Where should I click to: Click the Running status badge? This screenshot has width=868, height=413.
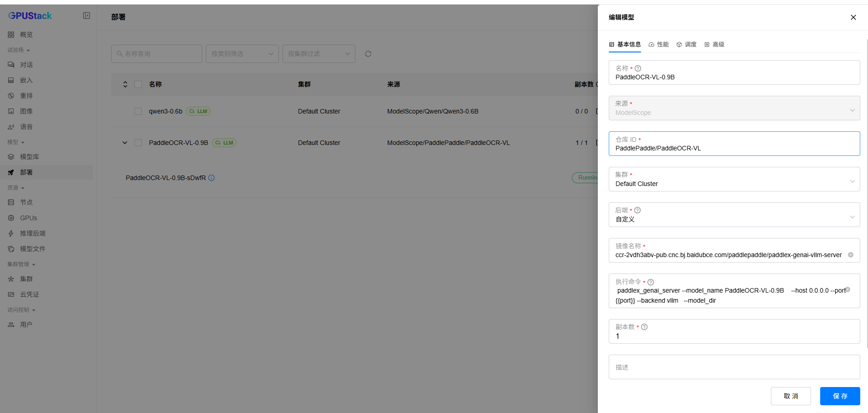click(585, 178)
